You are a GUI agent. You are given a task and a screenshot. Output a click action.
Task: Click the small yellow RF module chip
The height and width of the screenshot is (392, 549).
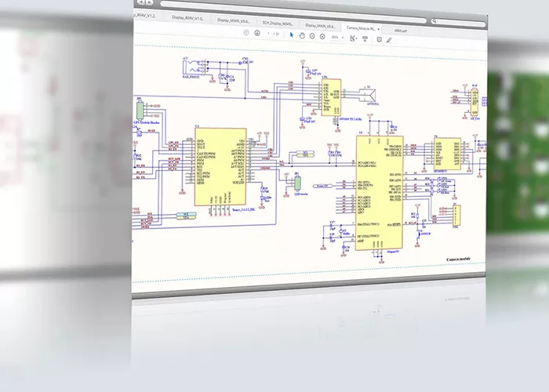(331, 97)
